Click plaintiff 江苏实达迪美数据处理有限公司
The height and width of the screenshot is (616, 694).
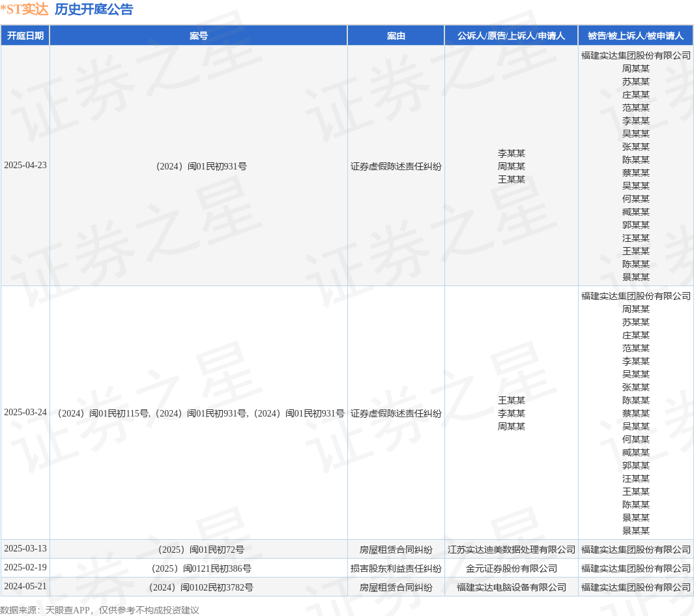511,550
